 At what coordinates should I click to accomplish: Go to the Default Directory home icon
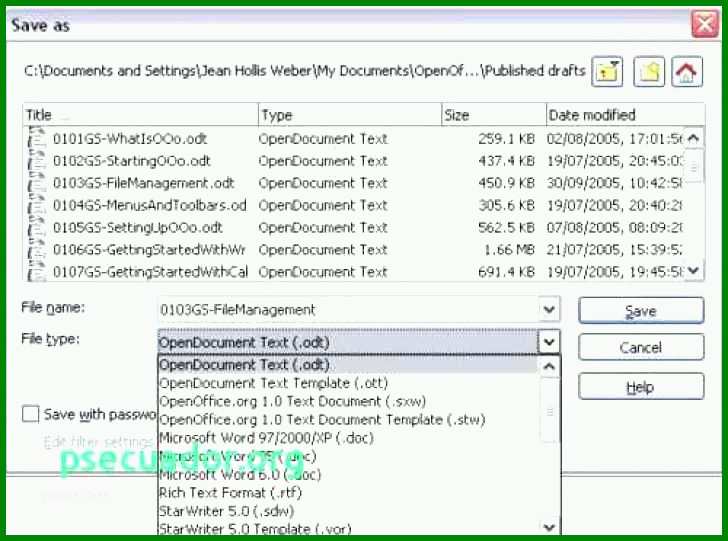687,72
